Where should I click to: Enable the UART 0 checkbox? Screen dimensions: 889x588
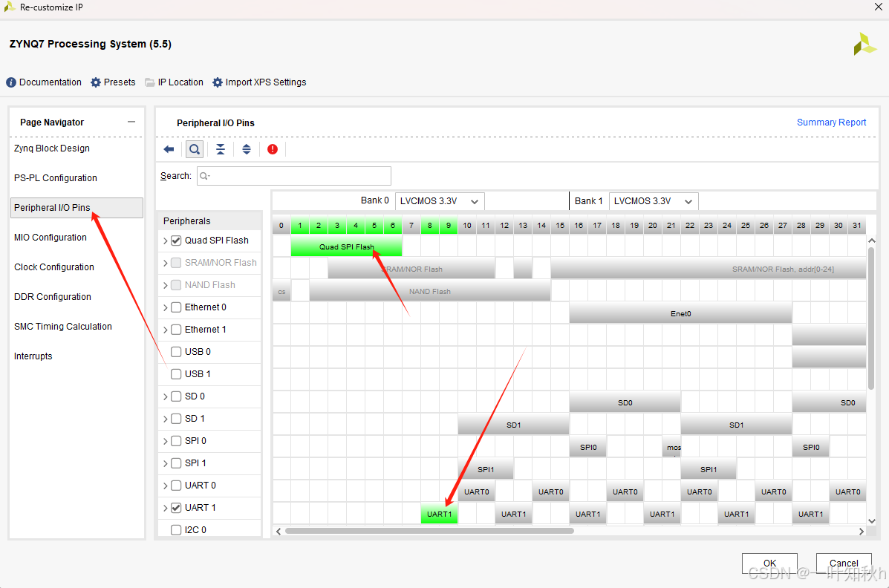(x=176, y=486)
